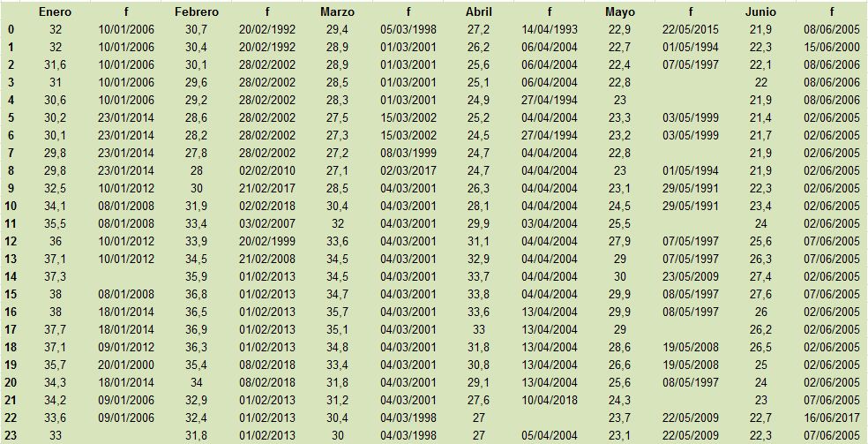This screenshot has width=868, height=444.
Task: Click Febrero value 30,7 in row 0
Action: coord(197,29)
